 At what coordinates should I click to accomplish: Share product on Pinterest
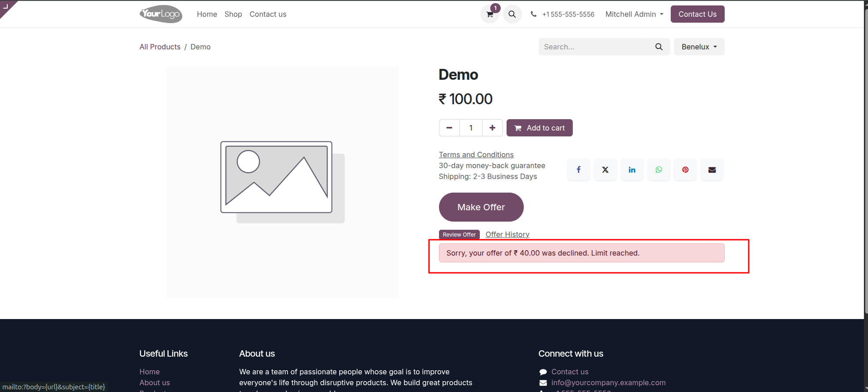click(x=685, y=169)
